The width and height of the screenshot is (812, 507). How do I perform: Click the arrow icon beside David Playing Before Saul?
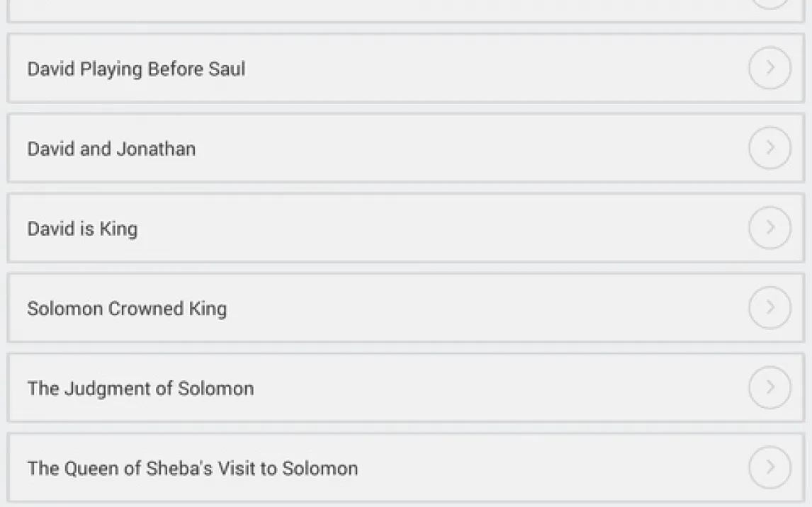pos(769,68)
